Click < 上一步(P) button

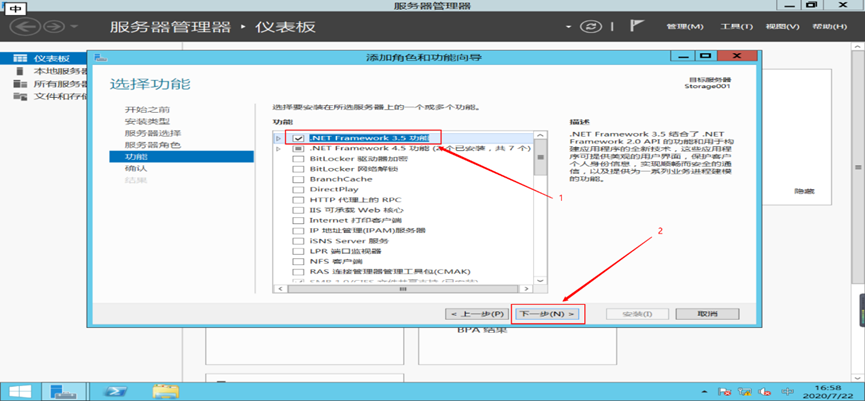point(476,314)
